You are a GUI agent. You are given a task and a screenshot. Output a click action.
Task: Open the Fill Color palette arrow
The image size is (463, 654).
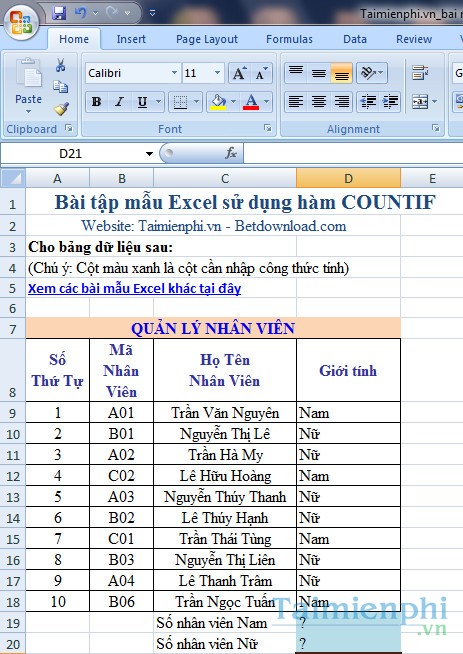click(233, 101)
